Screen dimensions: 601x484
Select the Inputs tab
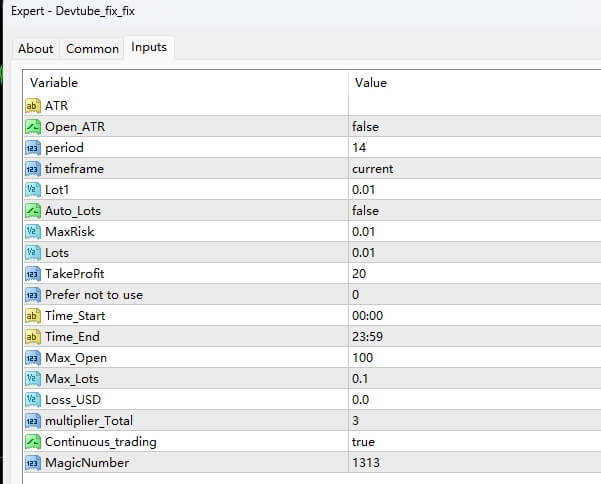[149, 47]
